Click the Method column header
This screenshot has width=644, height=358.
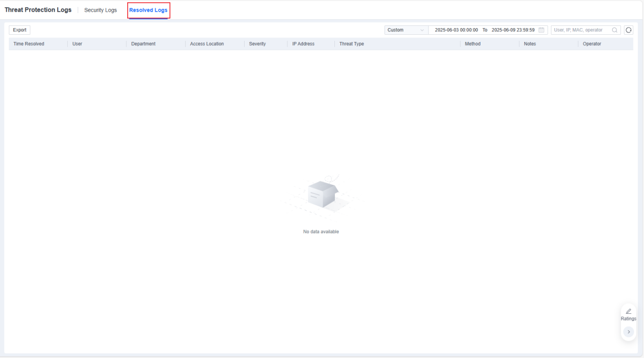coord(473,44)
